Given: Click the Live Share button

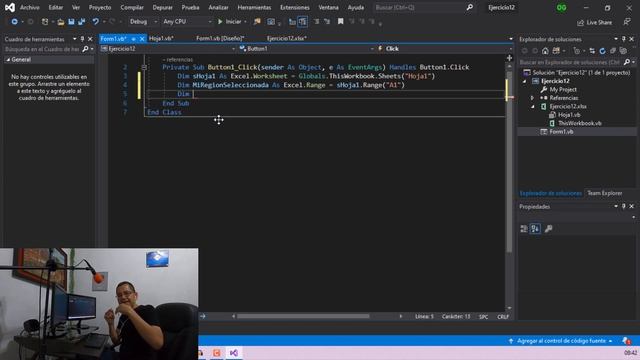Looking at the screenshot, I should tap(594, 22).
